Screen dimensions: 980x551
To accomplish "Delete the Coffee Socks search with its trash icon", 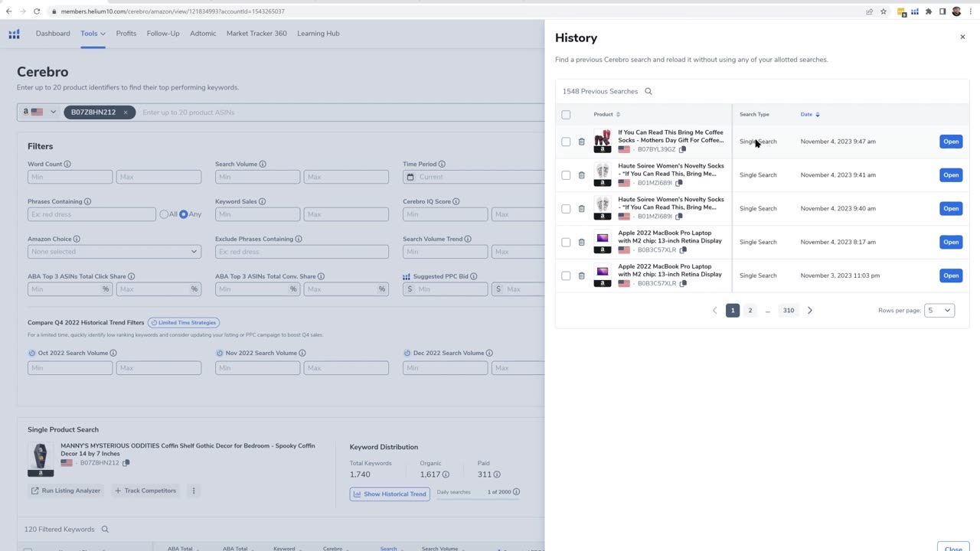I will 581,142.
